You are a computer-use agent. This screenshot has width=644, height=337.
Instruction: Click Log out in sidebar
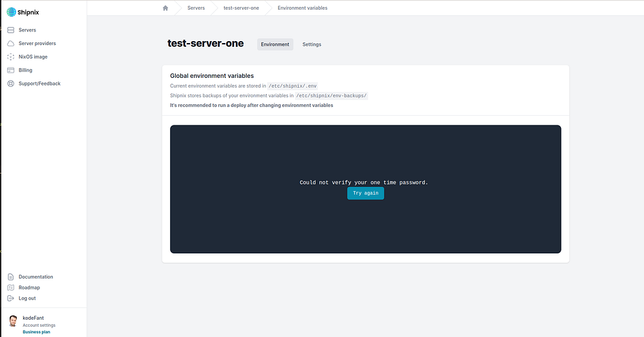pyautogui.click(x=27, y=298)
